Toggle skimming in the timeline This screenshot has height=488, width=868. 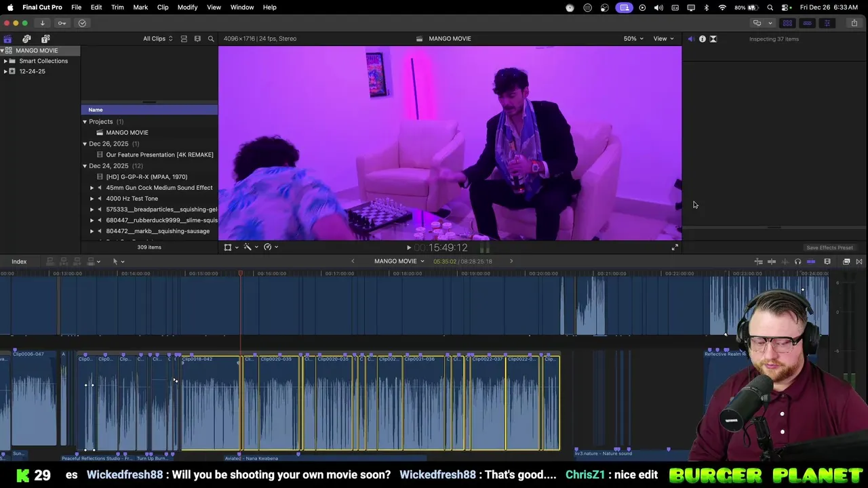coord(772,262)
